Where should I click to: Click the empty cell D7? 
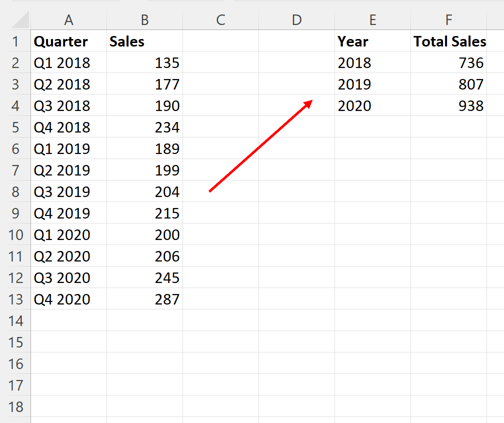click(296, 170)
